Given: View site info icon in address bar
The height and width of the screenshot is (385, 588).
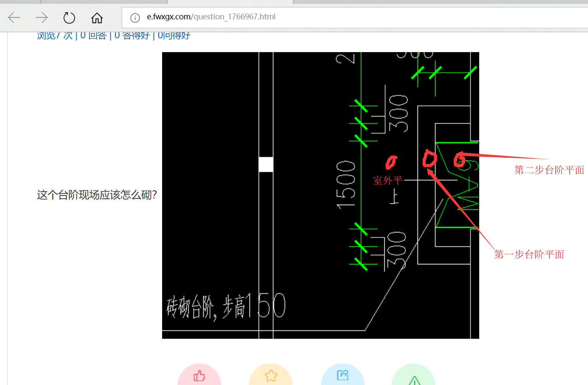Looking at the screenshot, I should pyautogui.click(x=135, y=18).
